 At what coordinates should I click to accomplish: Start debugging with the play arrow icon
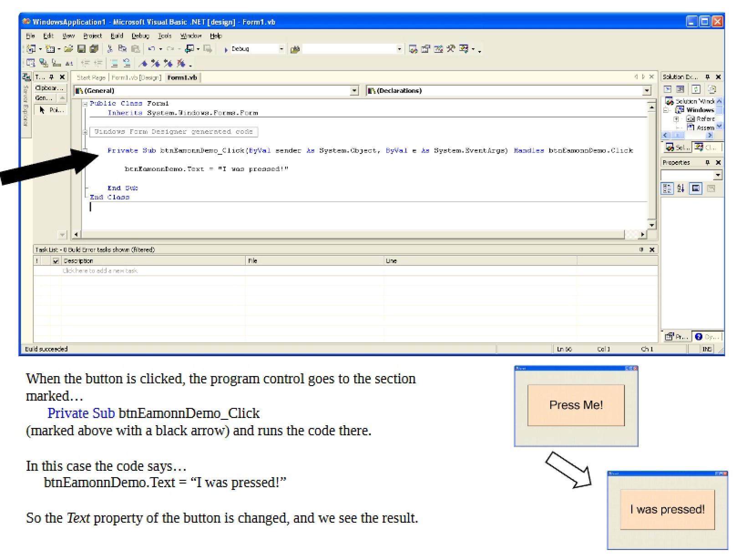pos(226,49)
